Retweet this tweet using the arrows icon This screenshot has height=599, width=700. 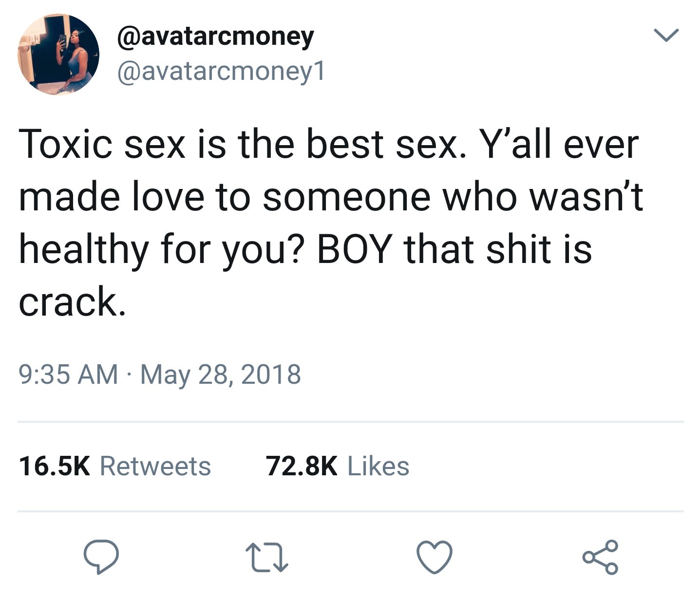267,558
